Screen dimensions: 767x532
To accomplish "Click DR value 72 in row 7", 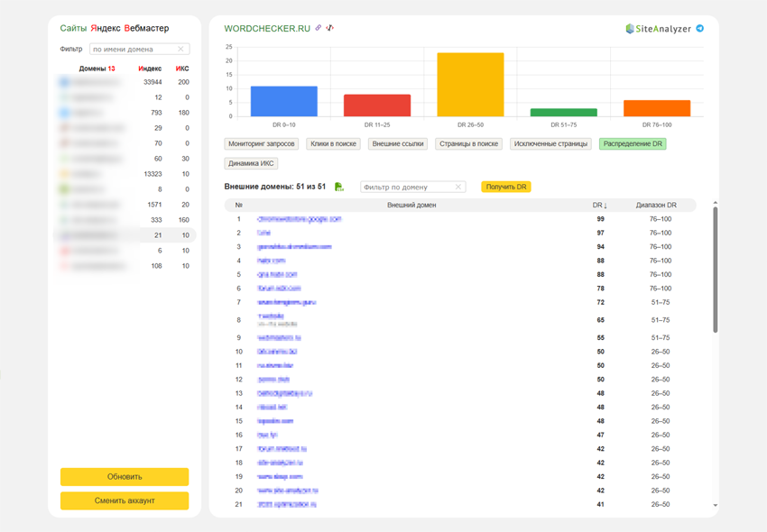I will [x=600, y=302].
